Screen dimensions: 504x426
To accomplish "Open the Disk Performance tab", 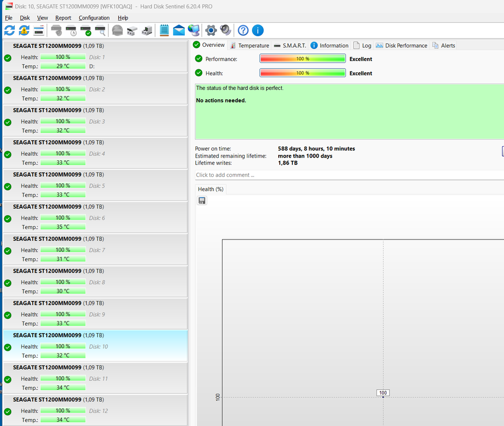I will pos(402,46).
